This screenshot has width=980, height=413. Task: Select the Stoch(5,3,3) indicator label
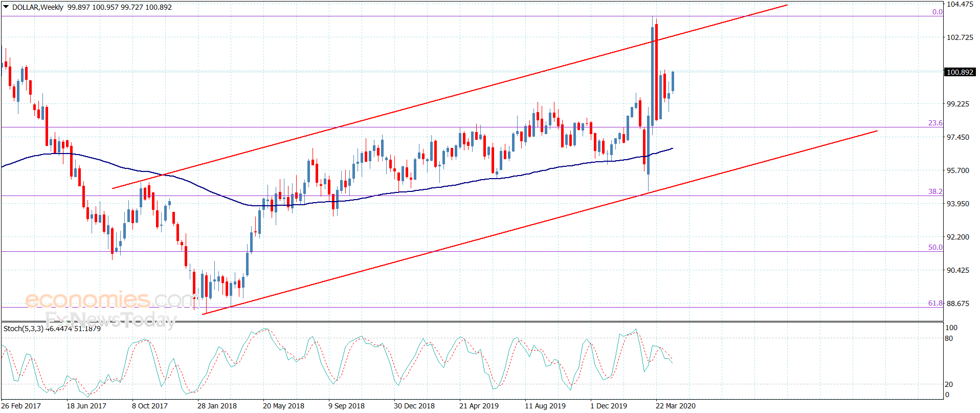tap(24, 329)
